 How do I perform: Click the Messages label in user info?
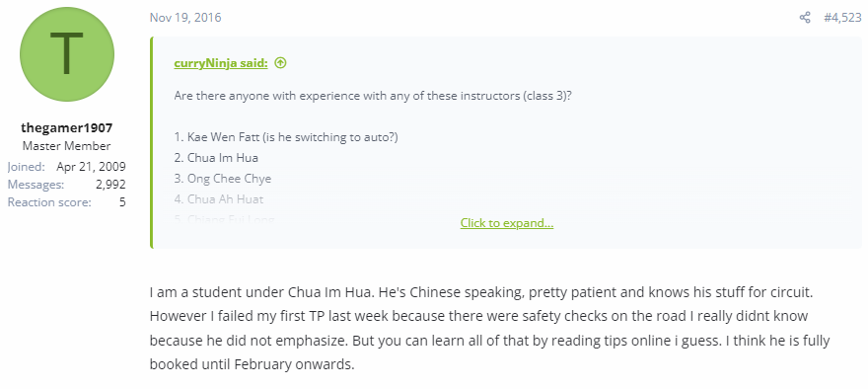(x=36, y=185)
